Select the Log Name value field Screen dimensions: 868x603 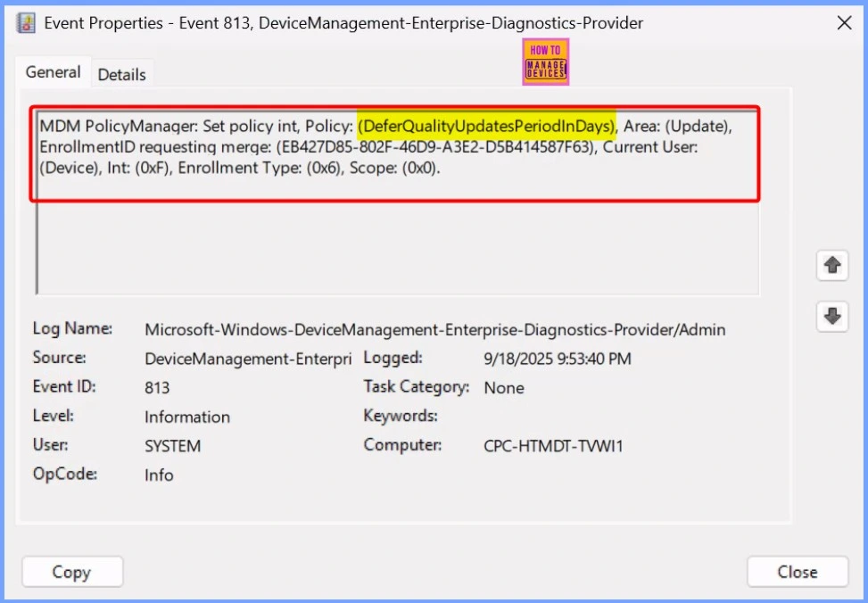tap(434, 330)
